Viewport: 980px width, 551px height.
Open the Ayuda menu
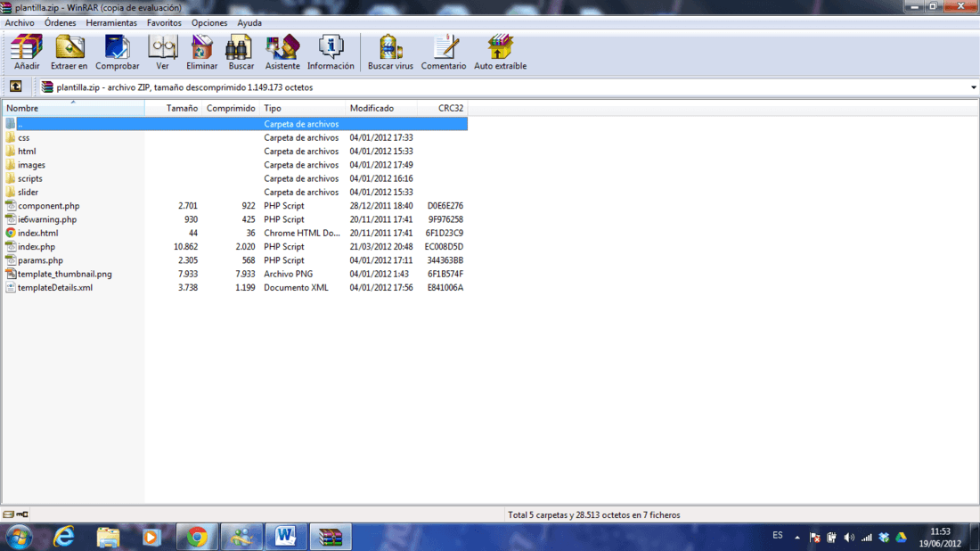249,22
